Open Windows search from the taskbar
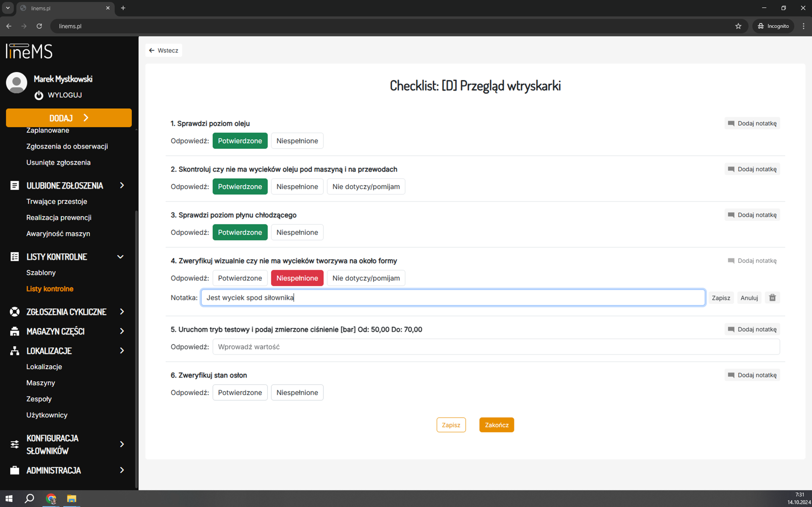The image size is (812, 507). [29, 499]
